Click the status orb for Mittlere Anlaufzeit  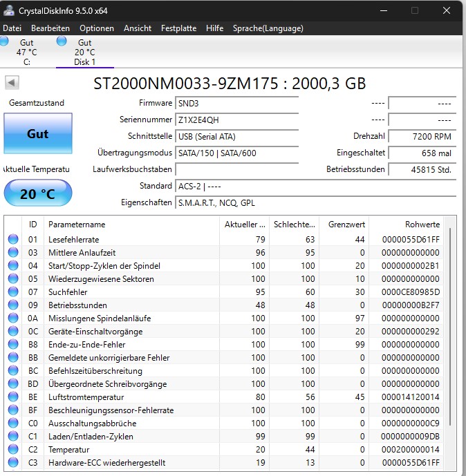[x=13, y=252]
